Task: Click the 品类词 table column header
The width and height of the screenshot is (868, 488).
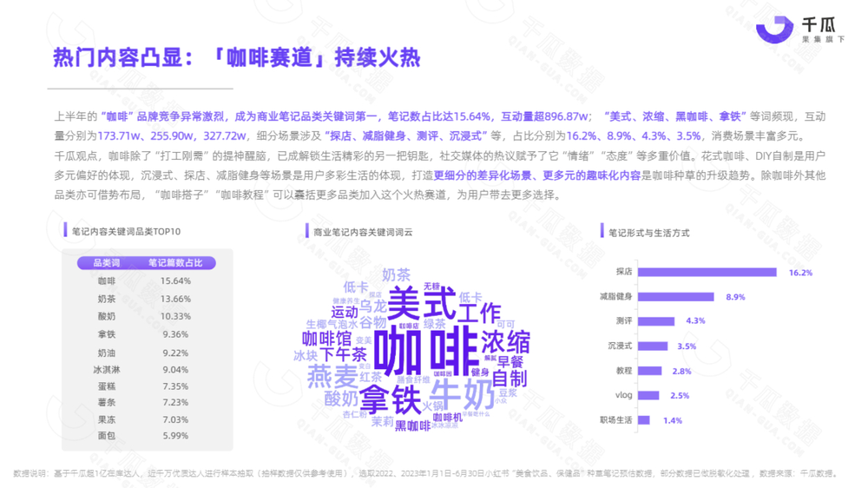Action: point(107,262)
